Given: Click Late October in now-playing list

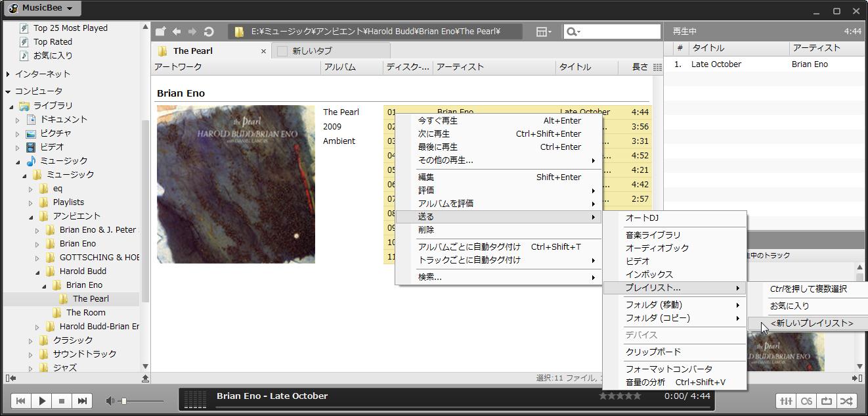Looking at the screenshot, I should click(716, 64).
